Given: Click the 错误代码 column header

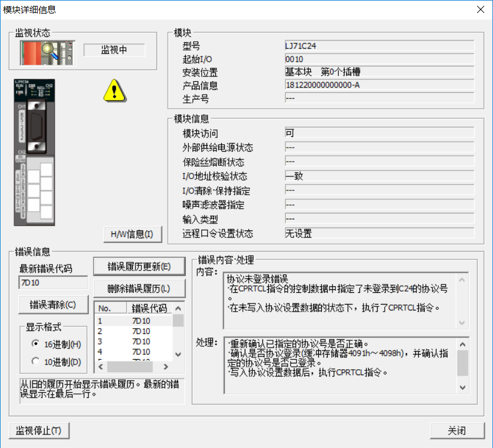Looking at the screenshot, I should point(149,308).
